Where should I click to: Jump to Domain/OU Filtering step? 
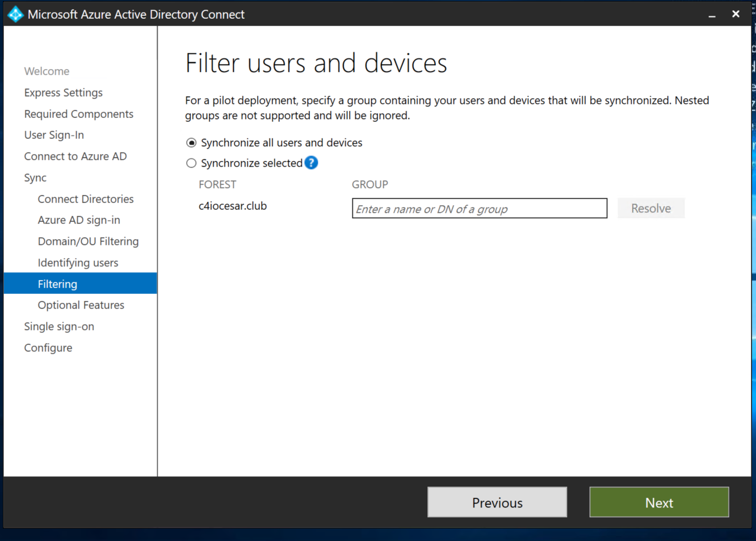(x=88, y=242)
